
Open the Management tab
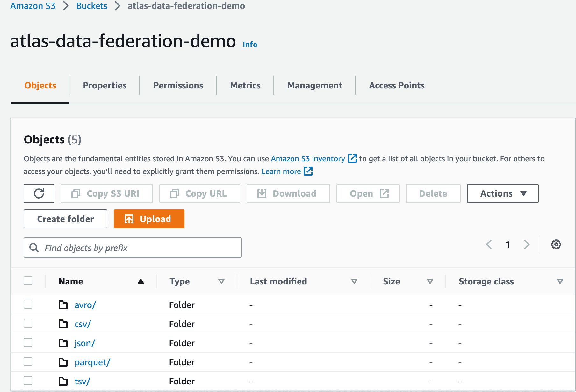[314, 85]
